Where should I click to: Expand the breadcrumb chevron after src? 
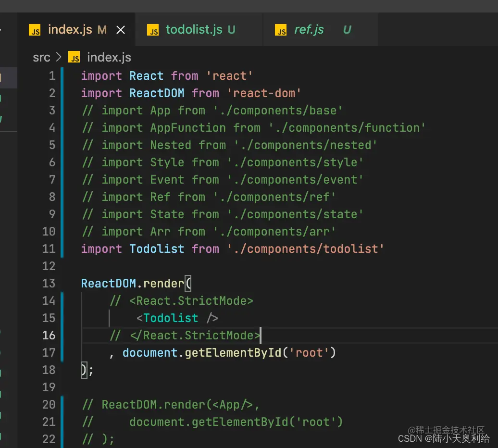[x=59, y=57]
